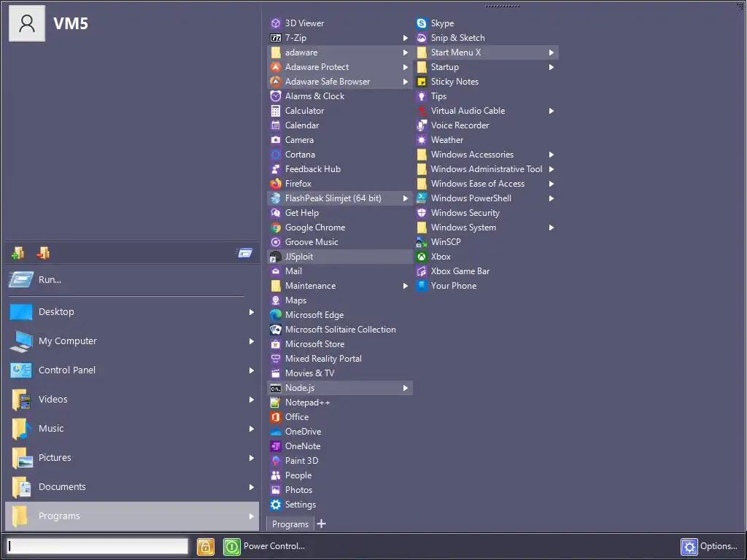
Task: Open Paint 3D icon
Action: coord(275,461)
